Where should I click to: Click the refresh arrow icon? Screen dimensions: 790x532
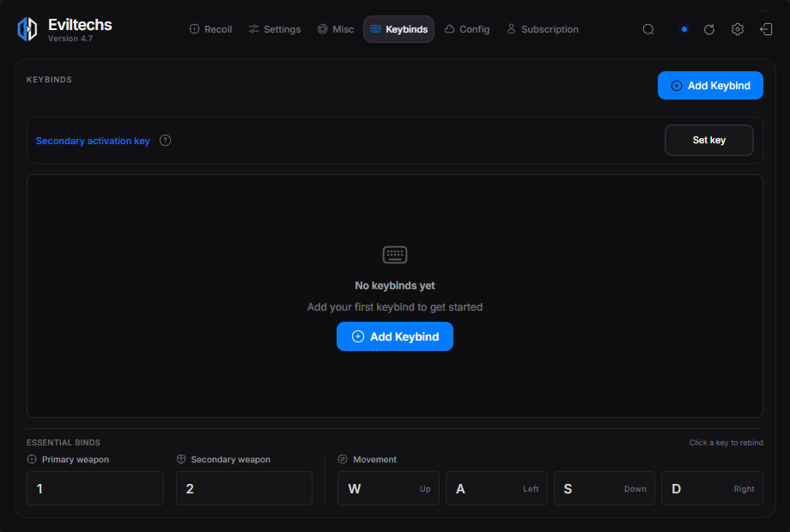[x=709, y=29]
